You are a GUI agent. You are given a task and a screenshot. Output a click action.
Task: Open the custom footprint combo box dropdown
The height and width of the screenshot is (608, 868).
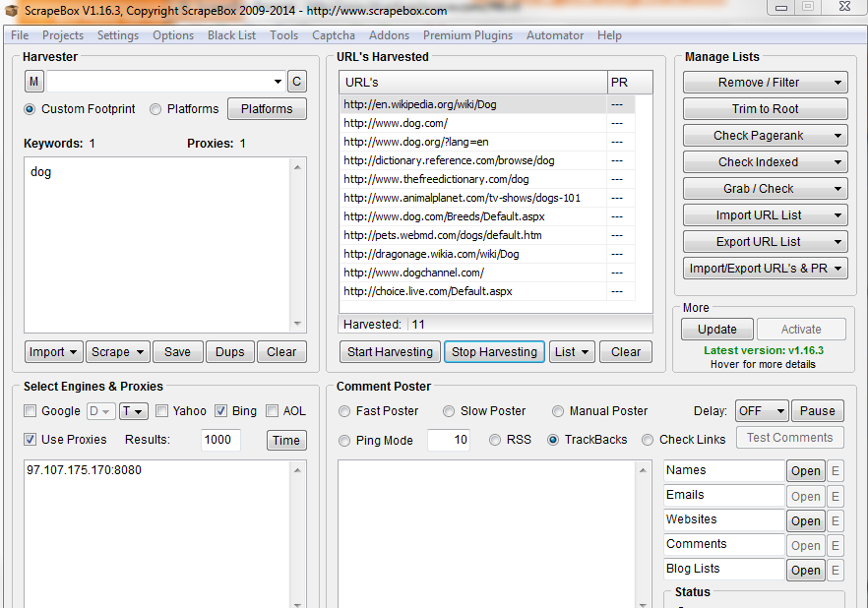(278, 82)
